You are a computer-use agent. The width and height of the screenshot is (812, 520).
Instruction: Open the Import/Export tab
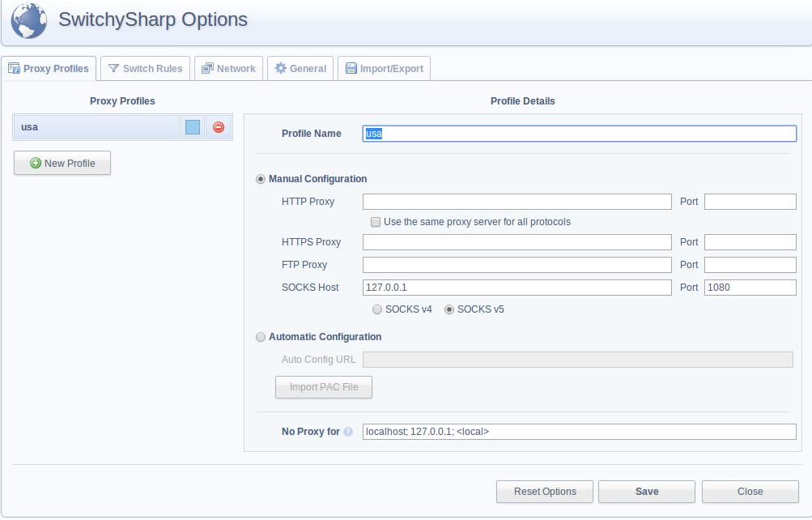point(385,68)
